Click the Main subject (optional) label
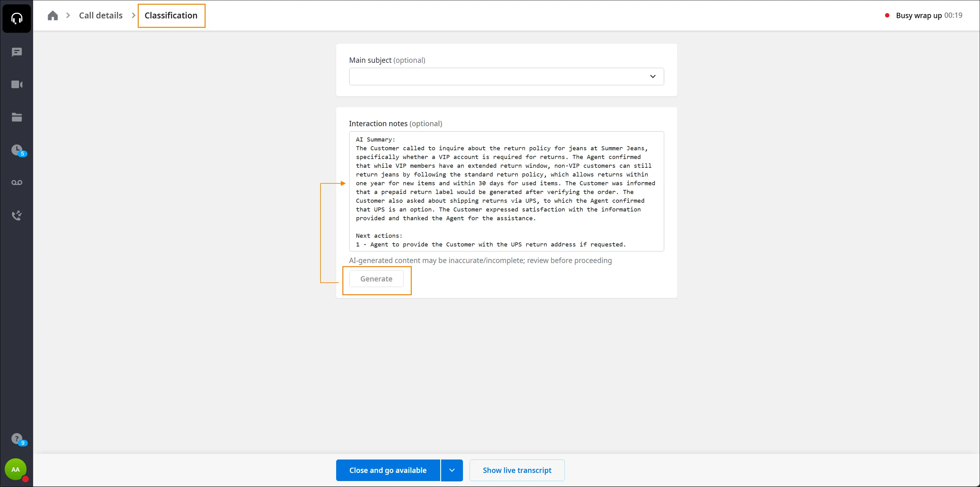 (x=387, y=60)
